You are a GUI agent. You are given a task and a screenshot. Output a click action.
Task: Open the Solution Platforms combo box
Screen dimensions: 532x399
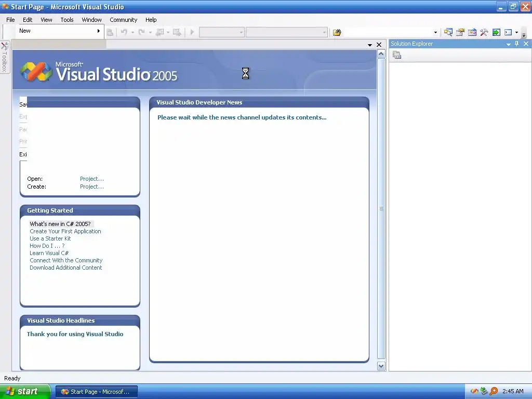(x=287, y=33)
